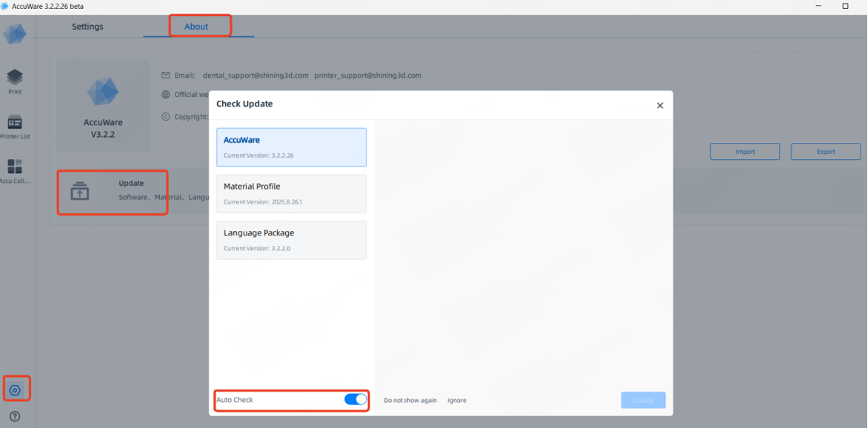Toggle the Auto Check switch
The image size is (868, 428).
[355, 399]
